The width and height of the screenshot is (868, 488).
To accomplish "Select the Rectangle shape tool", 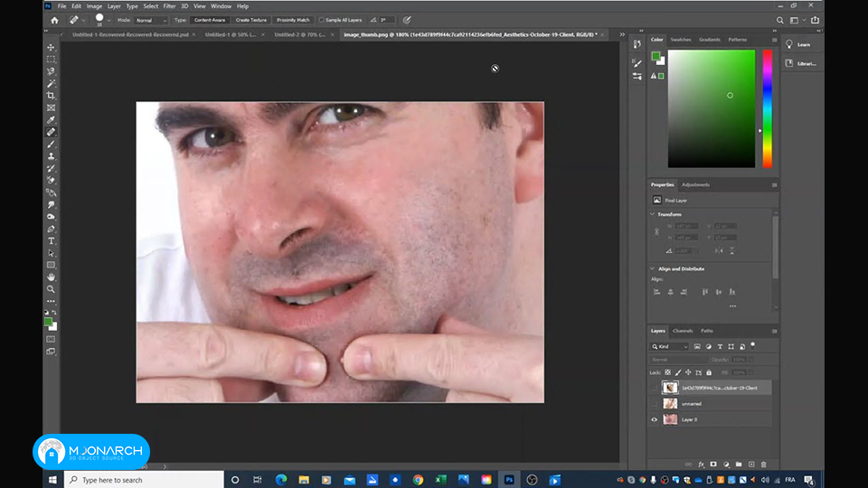I will coord(51,265).
